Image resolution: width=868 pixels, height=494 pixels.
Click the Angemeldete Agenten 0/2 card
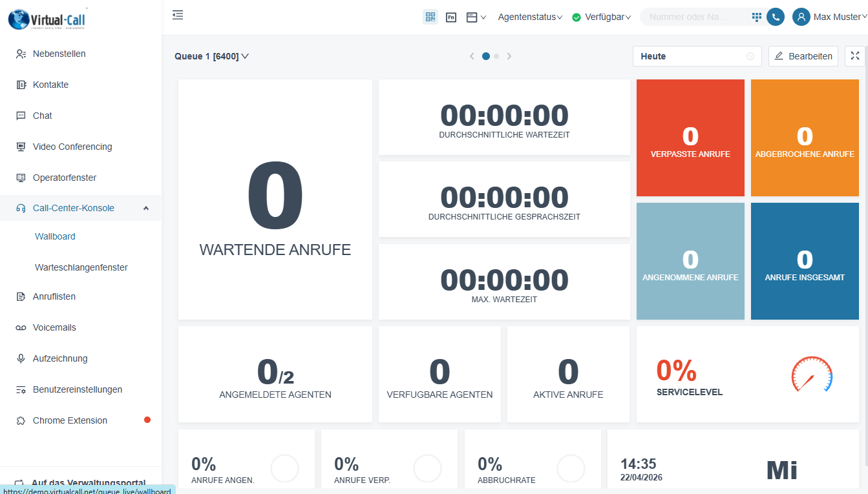(275, 374)
